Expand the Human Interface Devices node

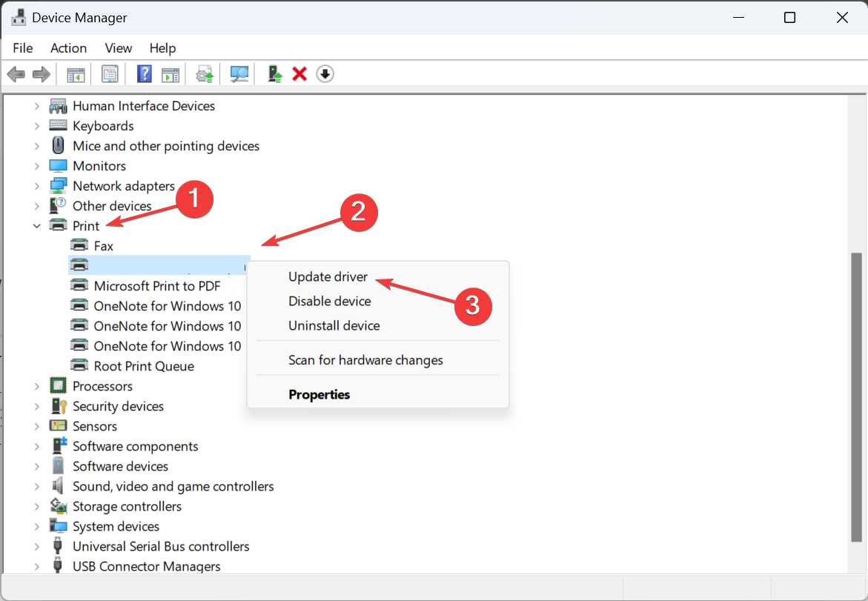(37, 106)
